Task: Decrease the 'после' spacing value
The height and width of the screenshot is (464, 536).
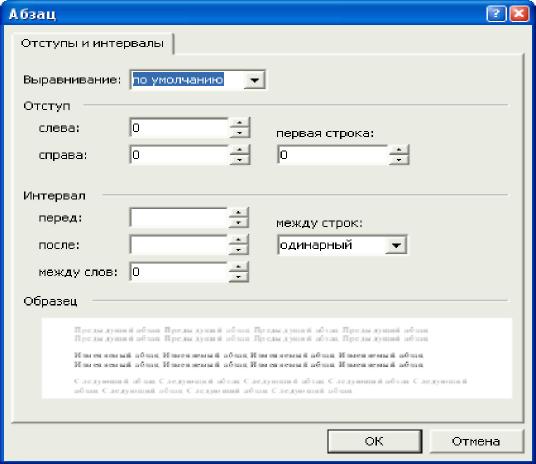Action: [x=238, y=250]
